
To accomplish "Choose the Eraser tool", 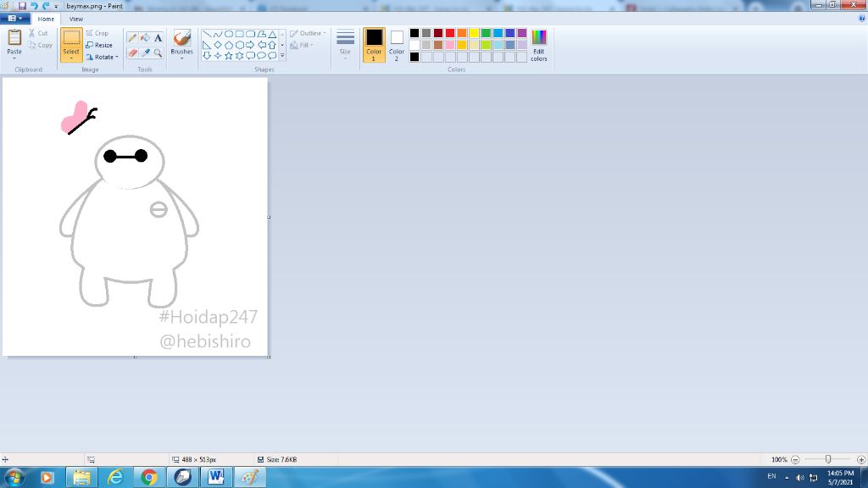I will coord(132,53).
